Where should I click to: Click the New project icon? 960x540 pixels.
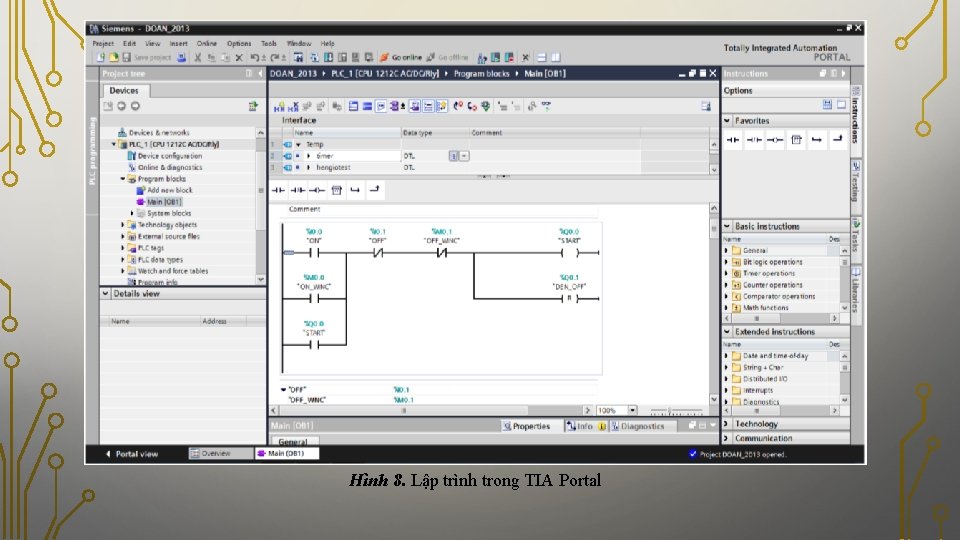102,58
